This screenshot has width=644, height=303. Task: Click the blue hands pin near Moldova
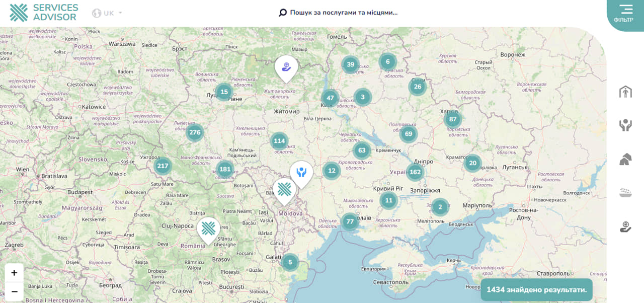tap(301, 173)
